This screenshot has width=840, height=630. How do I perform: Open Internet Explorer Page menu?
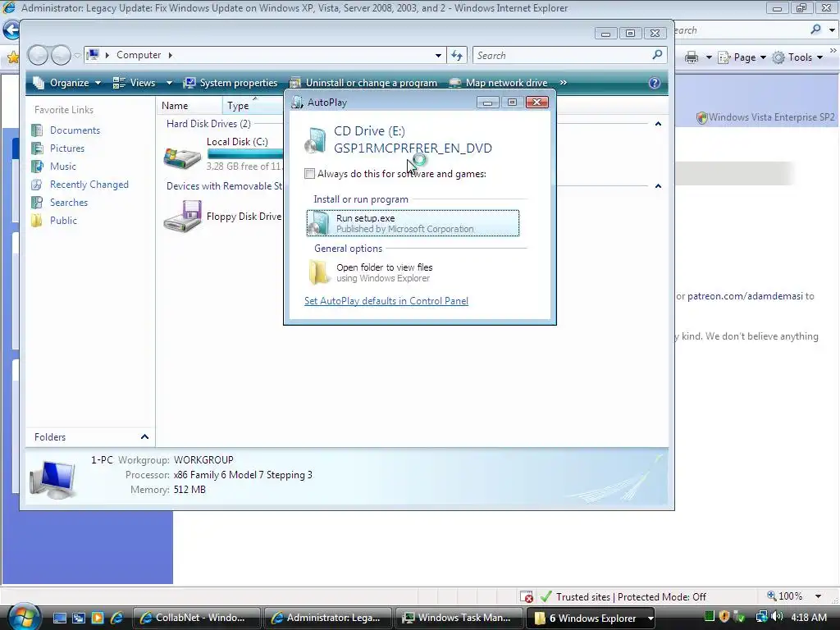[x=742, y=57]
